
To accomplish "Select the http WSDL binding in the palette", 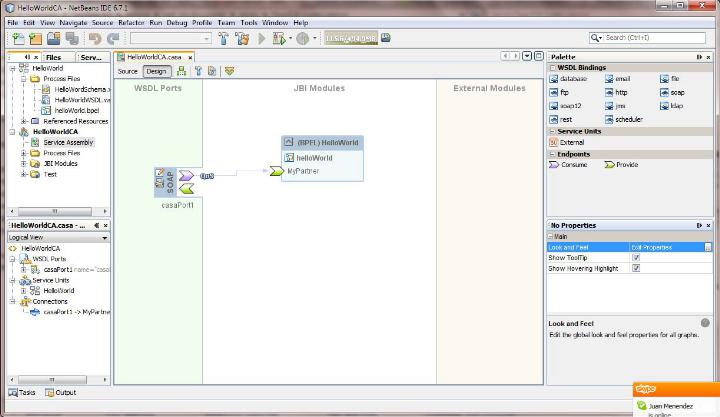I will pos(616,93).
